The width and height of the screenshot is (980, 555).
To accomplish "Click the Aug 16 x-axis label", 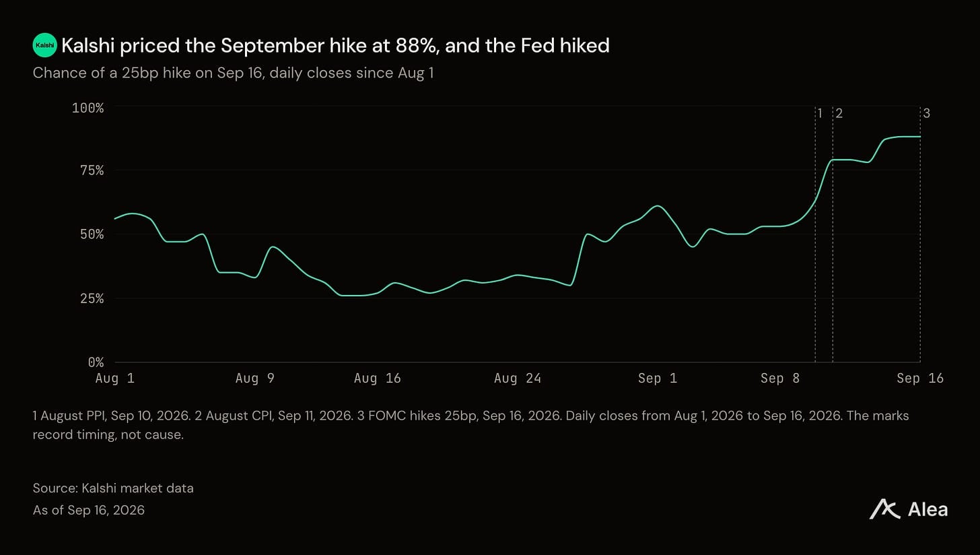I will click(x=378, y=379).
